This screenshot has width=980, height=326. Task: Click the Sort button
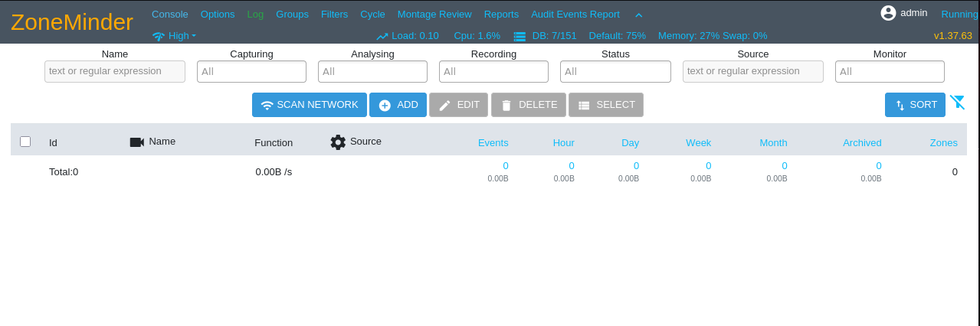915,105
